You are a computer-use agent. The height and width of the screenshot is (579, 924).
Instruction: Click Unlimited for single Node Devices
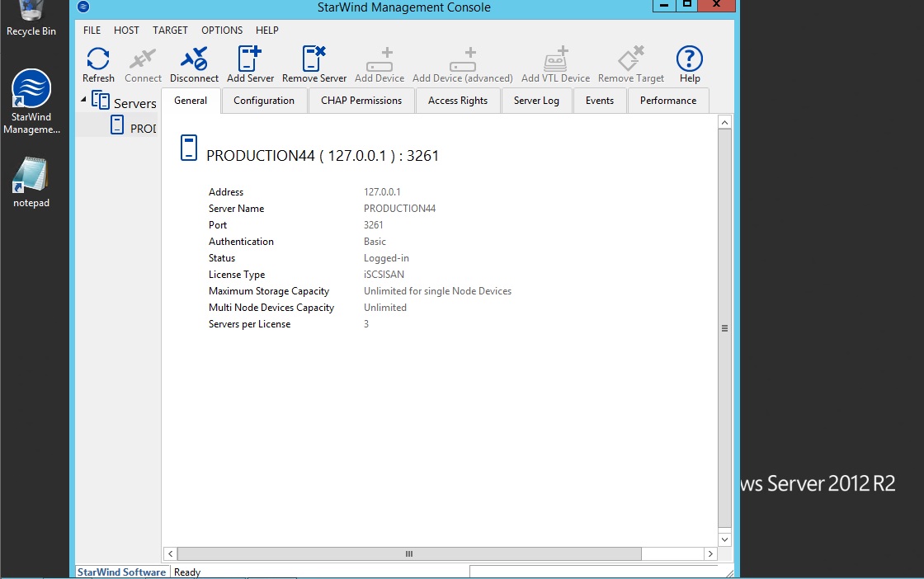coord(437,291)
